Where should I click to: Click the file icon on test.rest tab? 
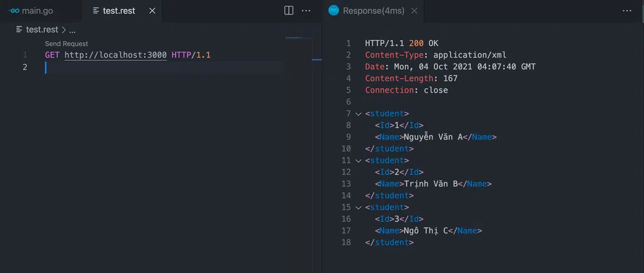(96, 11)
